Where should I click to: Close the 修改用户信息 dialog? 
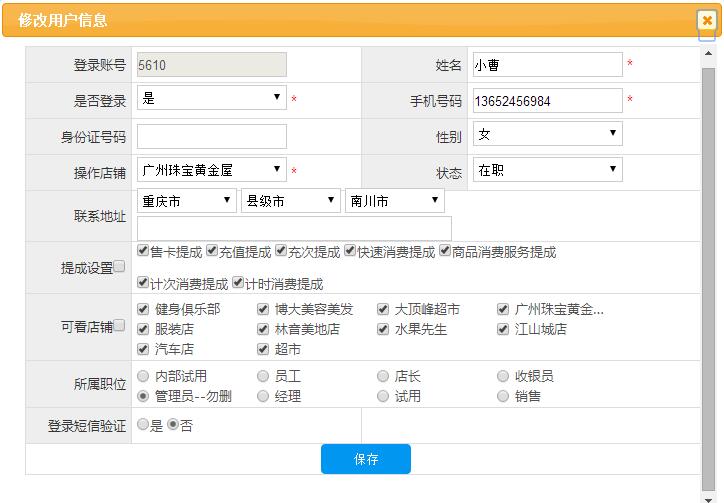click(707, 20)
